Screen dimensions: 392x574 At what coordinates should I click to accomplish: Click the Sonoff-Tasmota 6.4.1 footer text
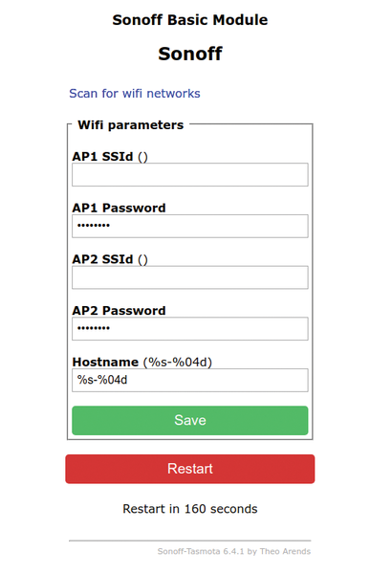click(234, 551)
